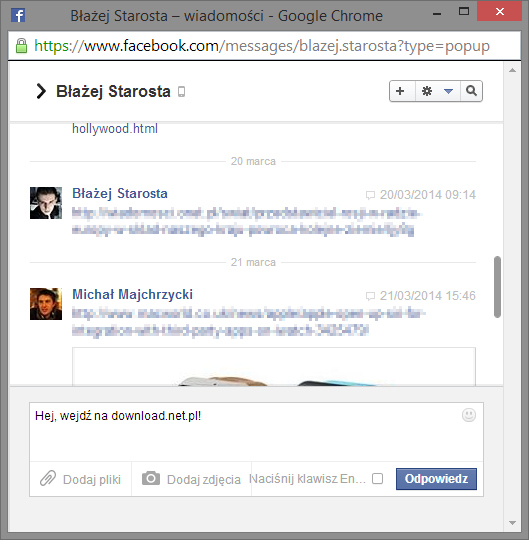Viewport: 529px width, 540px height.
Task: Send the message with Odpowiedz button
Action: (436, 479)
